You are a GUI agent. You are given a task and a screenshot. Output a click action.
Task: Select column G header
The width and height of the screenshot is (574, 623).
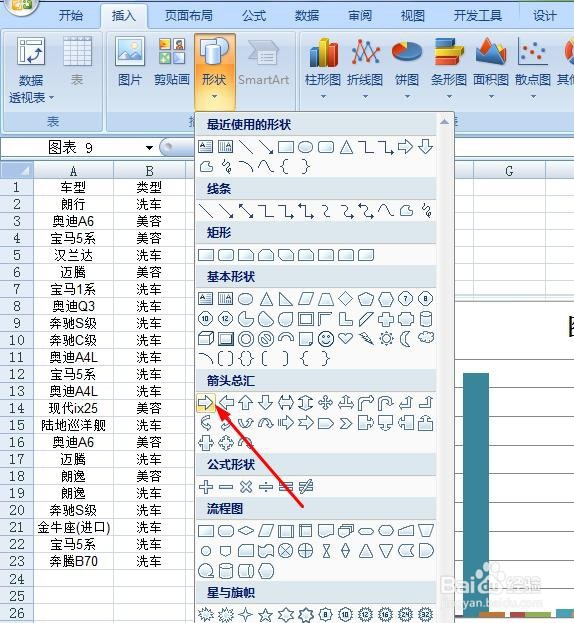click(509, 171)
